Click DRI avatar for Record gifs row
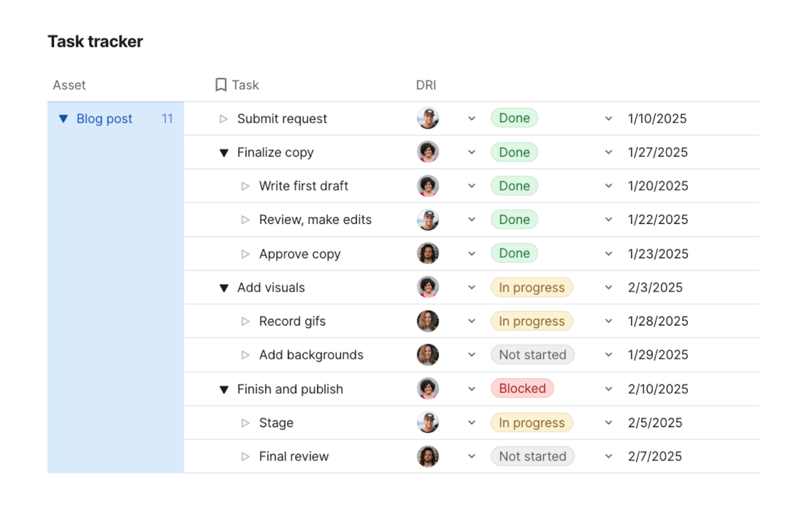The height and width of the screenshot is (508, 812). coord(428,321)
